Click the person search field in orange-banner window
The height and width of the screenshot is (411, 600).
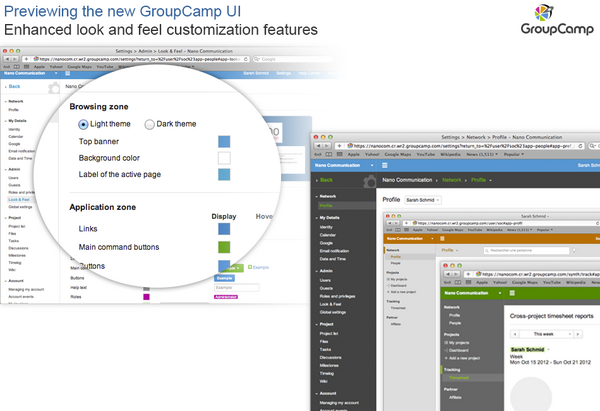click(x=526, y=250)
